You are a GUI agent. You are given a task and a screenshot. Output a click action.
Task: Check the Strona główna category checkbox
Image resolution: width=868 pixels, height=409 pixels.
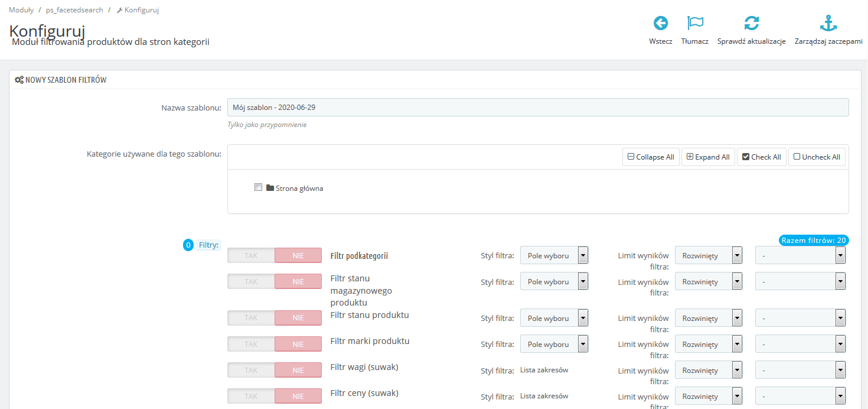(x=258, y=187)
